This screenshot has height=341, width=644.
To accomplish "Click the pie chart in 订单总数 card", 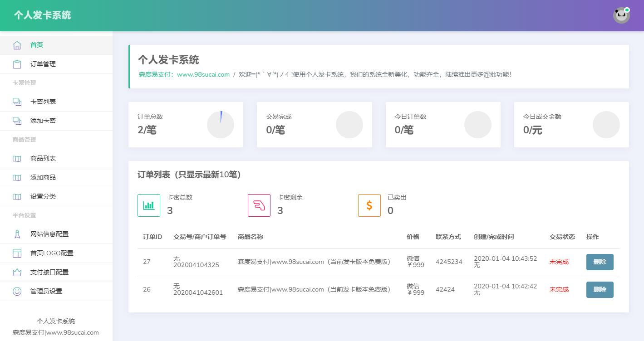I will point(221,125).
